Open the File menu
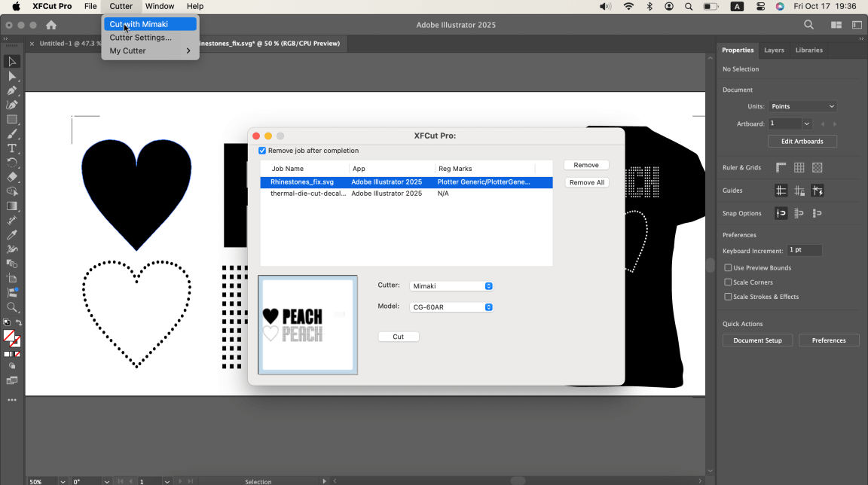This screenshot has height=485, width=868. tap(90, 7)
